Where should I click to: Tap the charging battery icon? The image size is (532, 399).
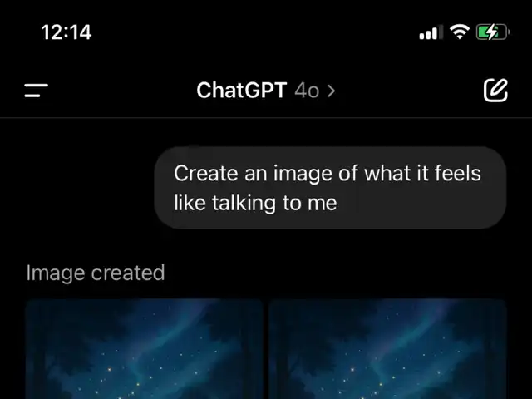click(x=493, y=32)
